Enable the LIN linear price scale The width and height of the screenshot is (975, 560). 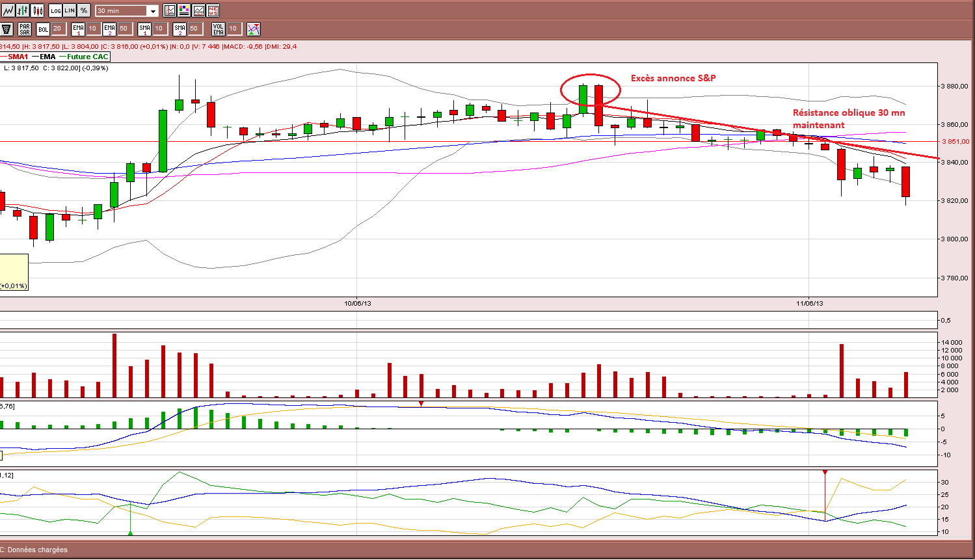(70, 10)
